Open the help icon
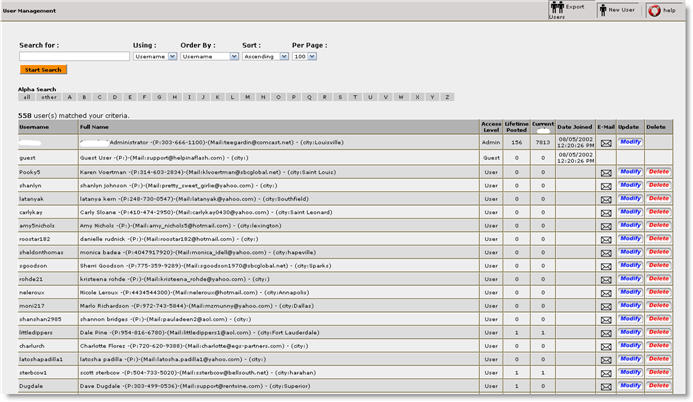Image resolution: width=693 pixels, height=402 pixels. (x=654, y=10)
